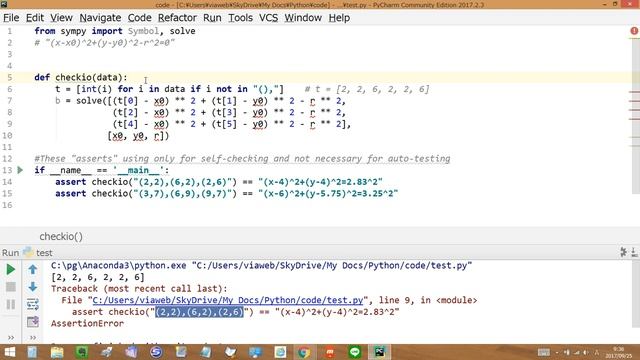Viewport: 640px width, 360px height.
Task: Click the PyCharm taskbar icon
Action: click(x=380, y=352)
